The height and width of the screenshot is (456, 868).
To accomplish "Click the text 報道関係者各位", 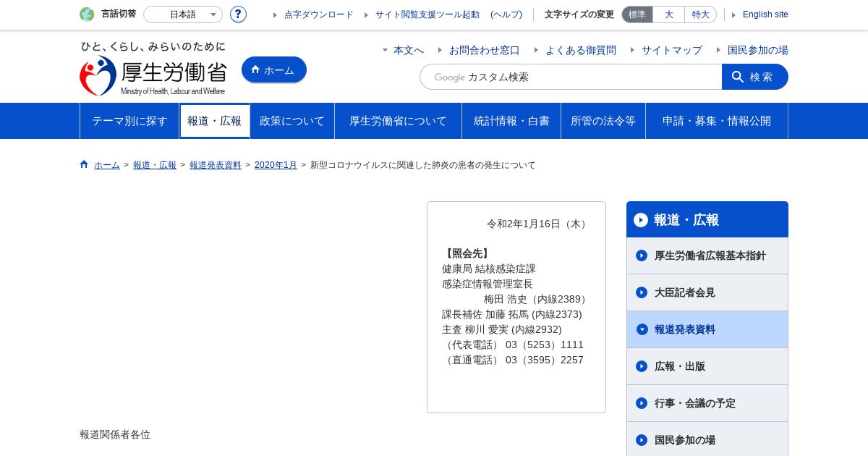I will pos(115,434).
